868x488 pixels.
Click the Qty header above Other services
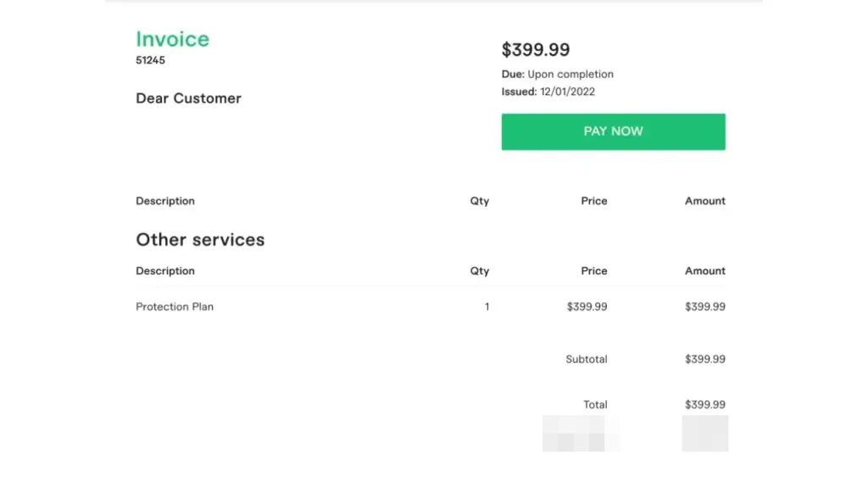480,201
